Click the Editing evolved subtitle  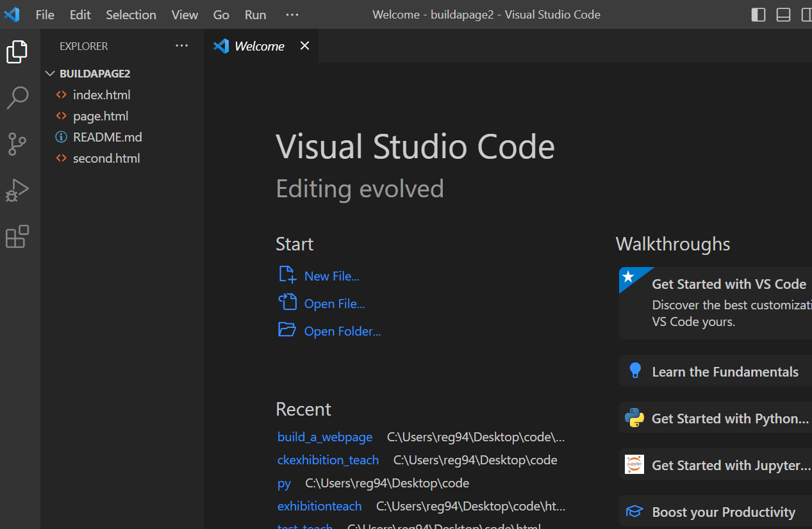coord(360,189)
